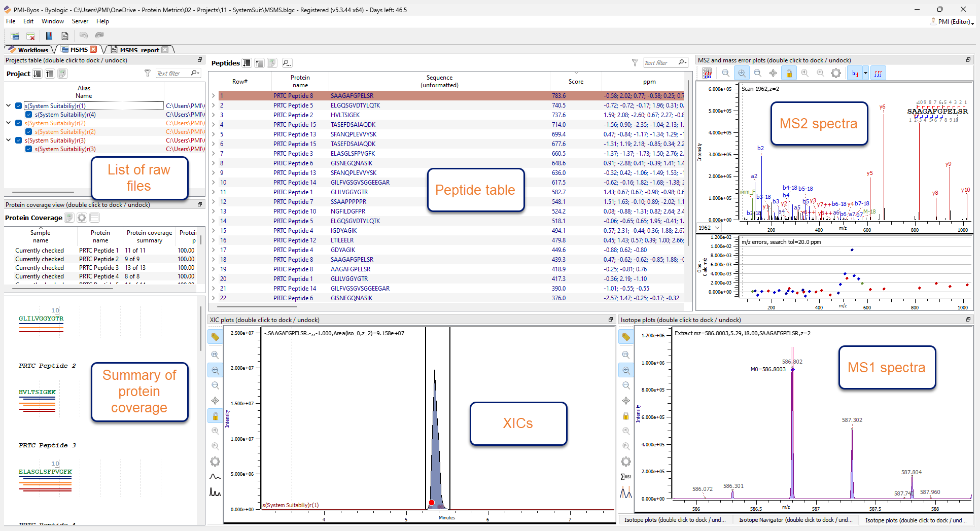Toggle the 'by' ion label display in MS2 toolbar

point(855,73)
